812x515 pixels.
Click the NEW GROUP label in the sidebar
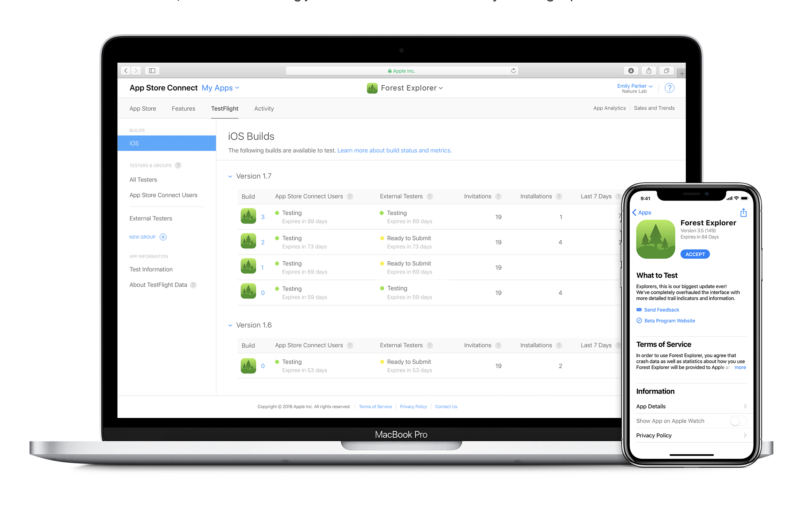click(x=142, y=237)
